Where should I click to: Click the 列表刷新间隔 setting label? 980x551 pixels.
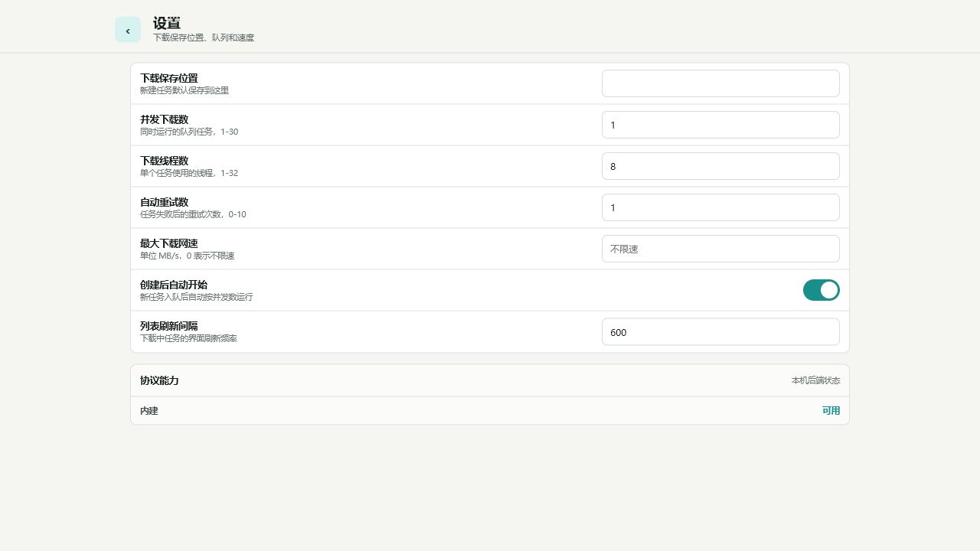click(168, 326)
